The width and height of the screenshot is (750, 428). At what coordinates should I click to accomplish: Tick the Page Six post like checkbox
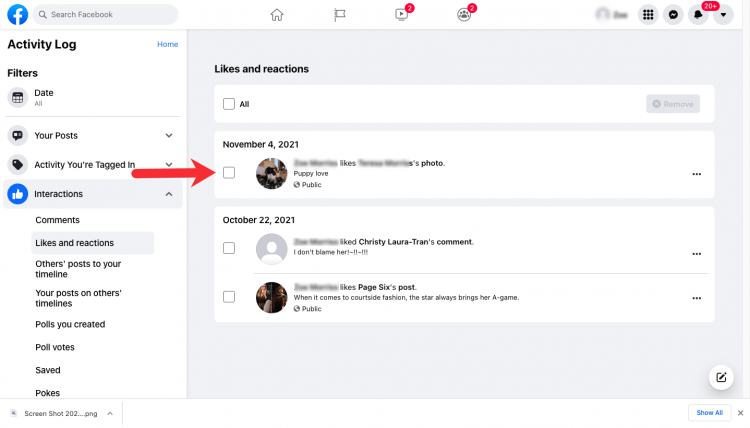coord(229,297)
